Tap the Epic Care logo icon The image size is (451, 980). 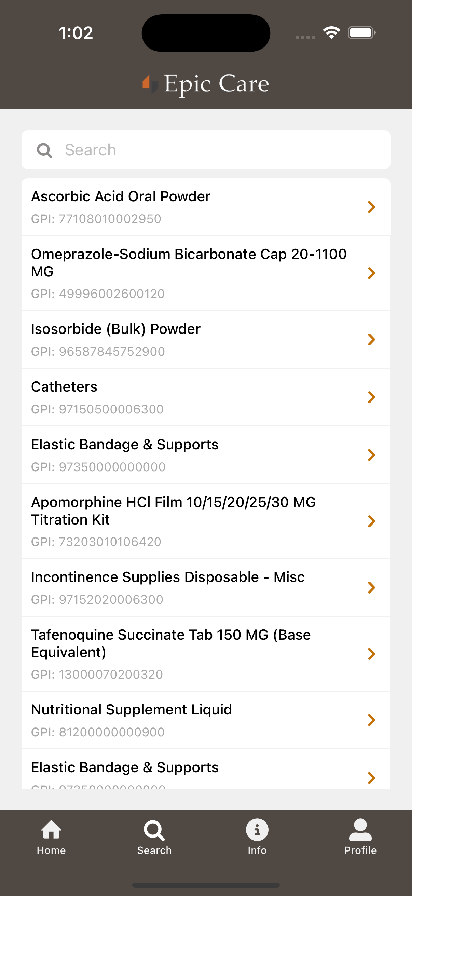(150, 84)
